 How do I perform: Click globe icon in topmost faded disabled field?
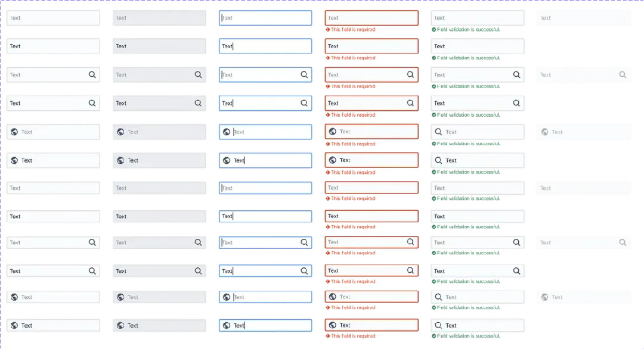tap(544, 132)
